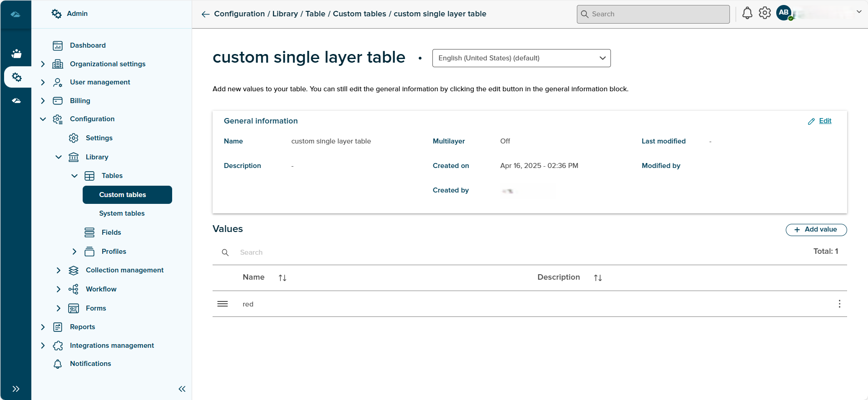Click Edit link in General information
This screenshot has height=400, width=868.
click(x=825, y=121)
